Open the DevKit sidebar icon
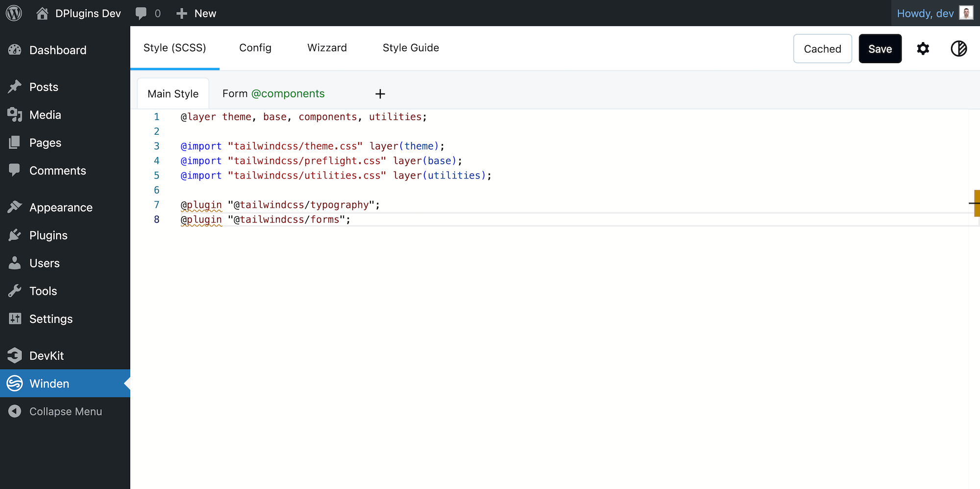 point(15,355)
